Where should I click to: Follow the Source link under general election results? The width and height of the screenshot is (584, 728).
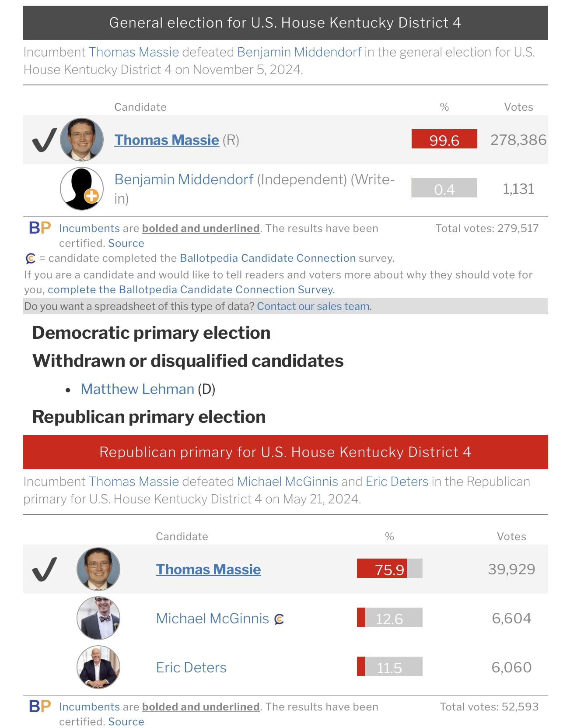126,243
